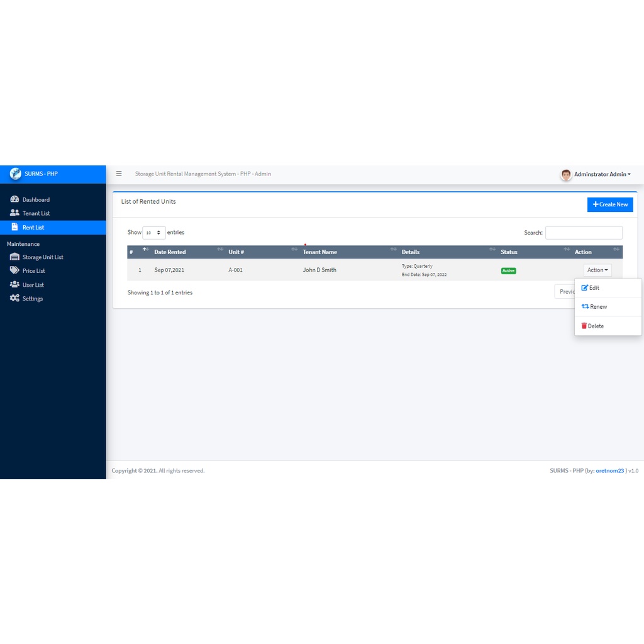Click the Price List tags icon
Viewport: 644px width, 644px height.
[14, 270]
